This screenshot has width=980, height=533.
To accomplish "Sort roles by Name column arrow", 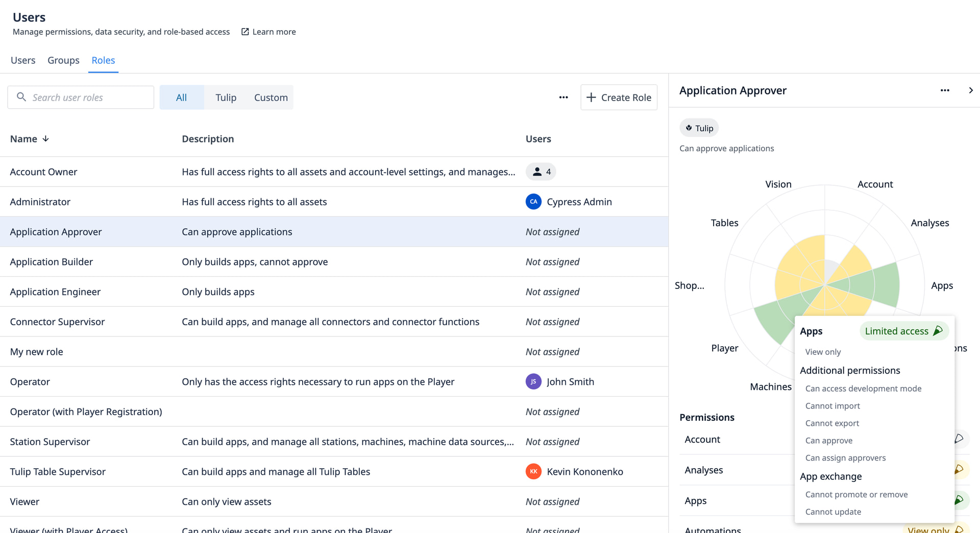I will (46, 139).
